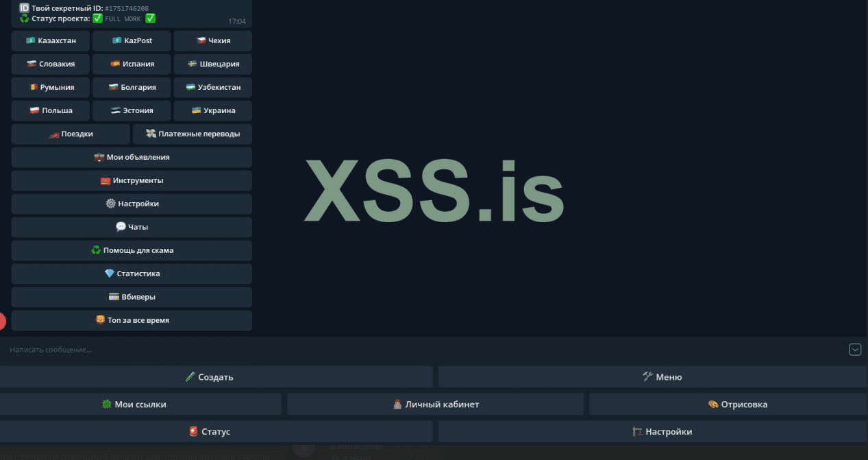Viewport: 868px width, 460px height.
Task: Click the tools icon on Меню
Action: 647,377
